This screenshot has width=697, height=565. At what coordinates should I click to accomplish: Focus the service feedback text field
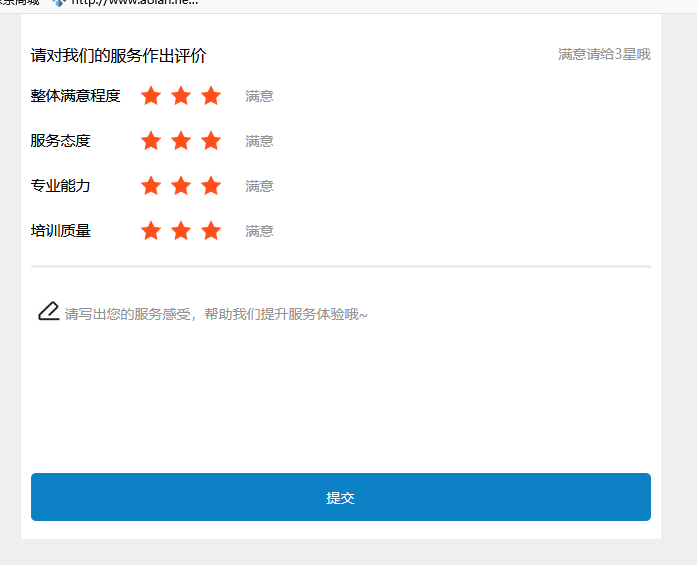coord(340,370)
